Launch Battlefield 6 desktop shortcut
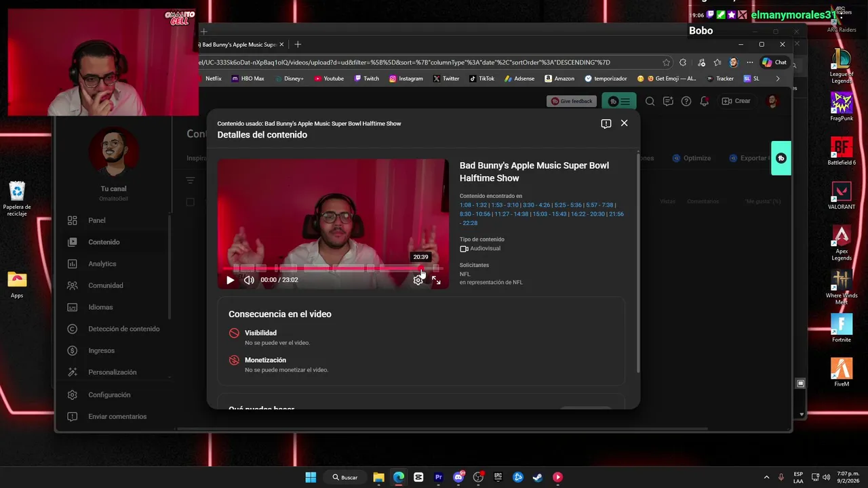This screenshot has height=488, width=868. [842, 151]
